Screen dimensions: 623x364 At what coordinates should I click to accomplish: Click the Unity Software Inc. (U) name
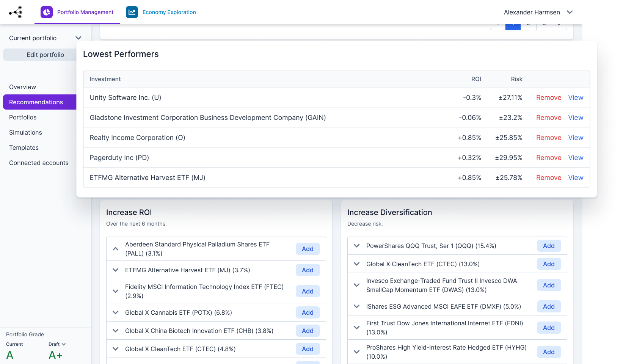click(126, 97)
